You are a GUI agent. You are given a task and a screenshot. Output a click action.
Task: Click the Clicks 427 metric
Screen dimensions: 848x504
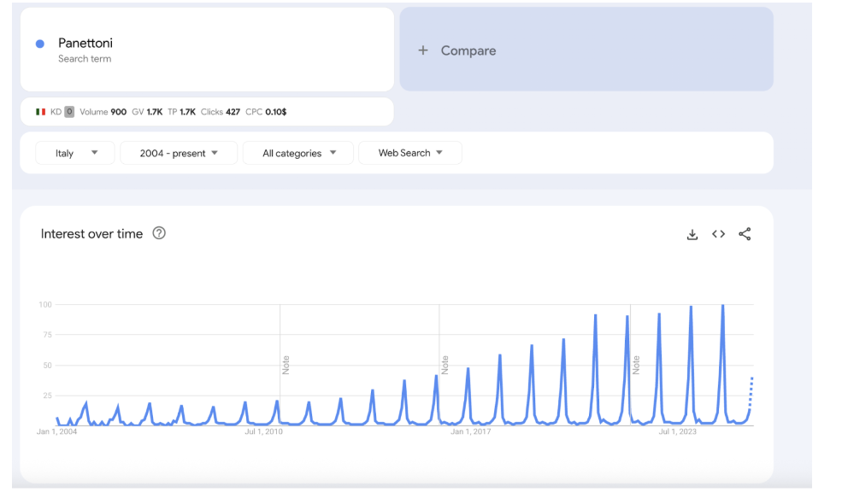coord(221,112)
